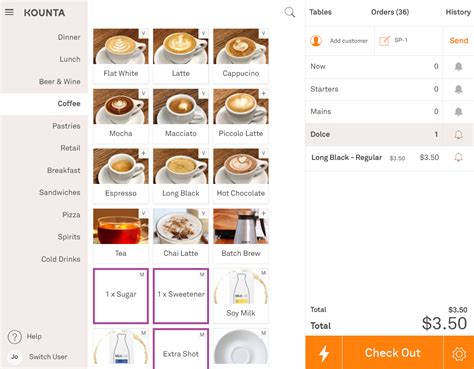Add the 1 x Sugar modifier
The height and width of the screenshot is (369, 474).
coord(121,296)
